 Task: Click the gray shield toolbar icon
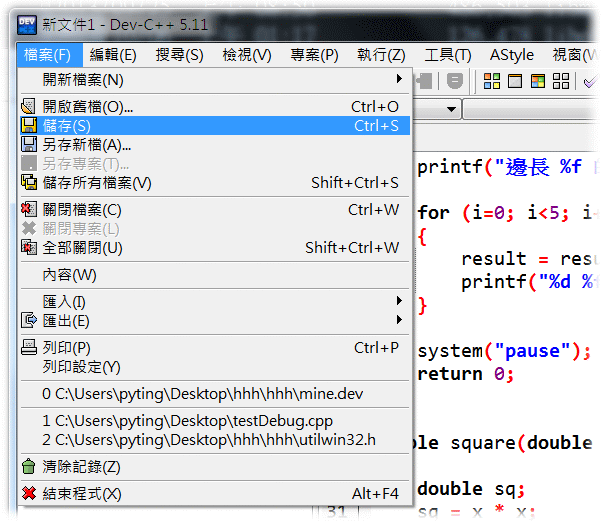[455, 81]
